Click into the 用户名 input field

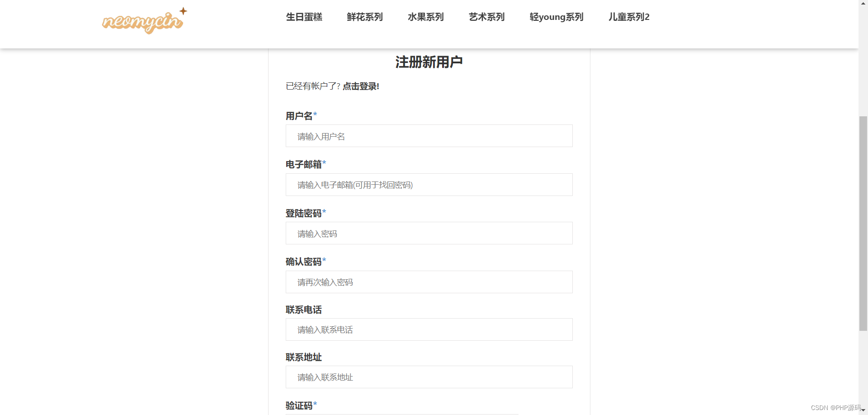point(429,136)
